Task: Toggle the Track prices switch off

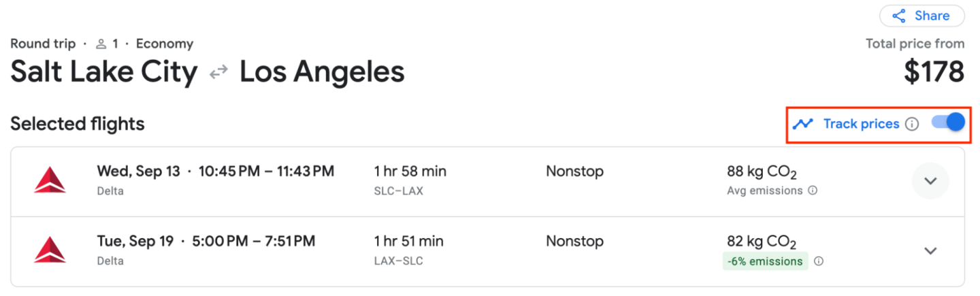Action: (948, 123)
